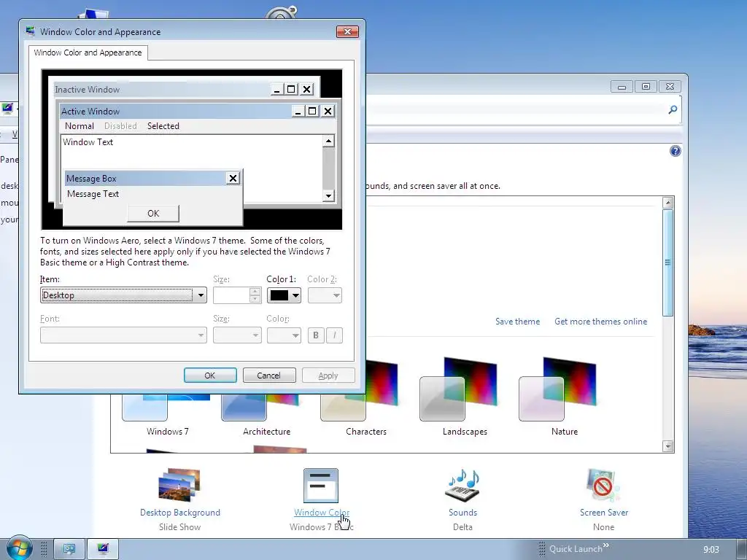Click themes list scroll up arrow
Screen dimensions: 747x560
pos(668,203)
